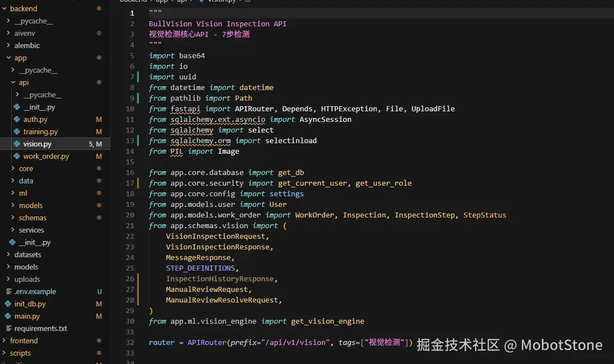Click Python icon of auth.py
This screenshot has height=364, width=614.
[x=17, y=119]
